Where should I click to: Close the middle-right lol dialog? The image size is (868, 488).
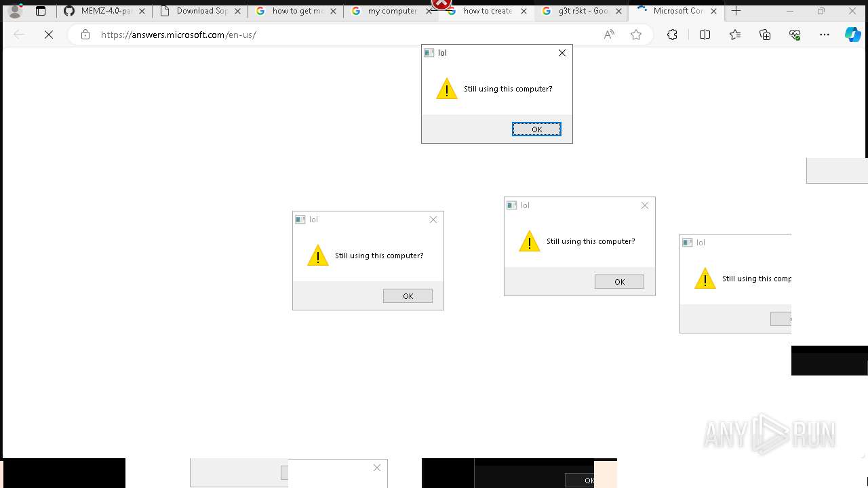[645, 205]
